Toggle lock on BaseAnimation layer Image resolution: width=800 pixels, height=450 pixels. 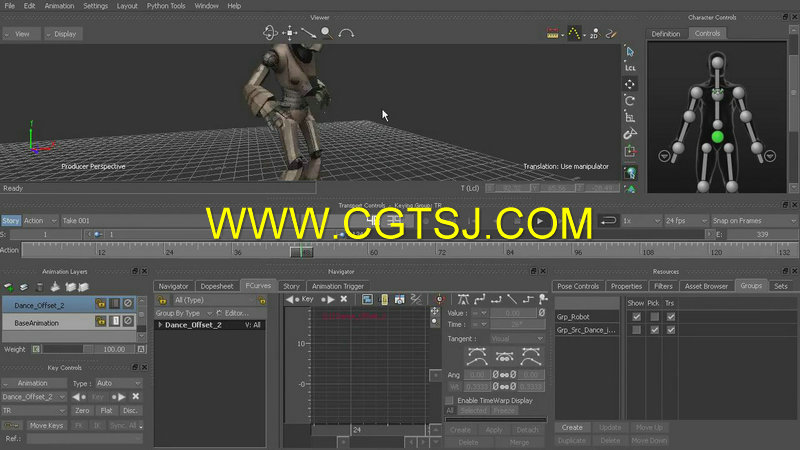[x=101, y=321]
